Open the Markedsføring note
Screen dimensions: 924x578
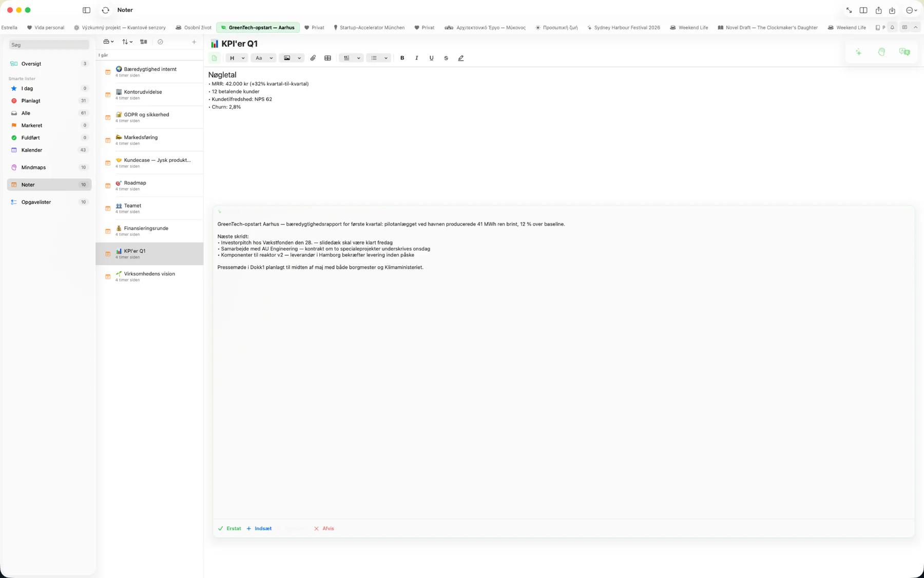pos(149,140)
